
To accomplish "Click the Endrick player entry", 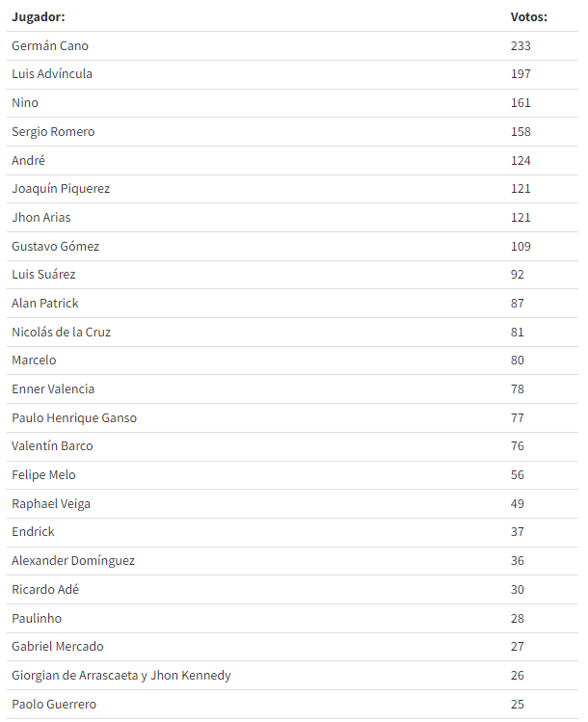I will coord(33,532).
